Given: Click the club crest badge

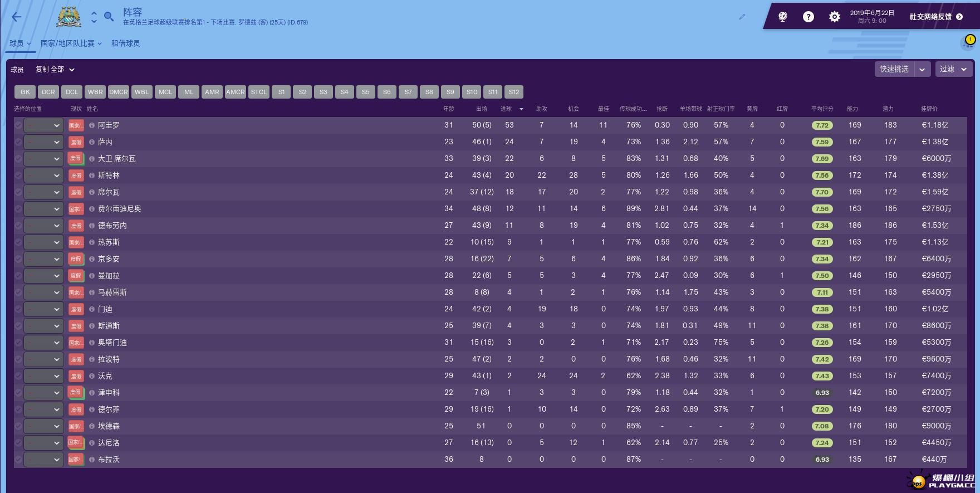Looking at the screenshot, I should pos(69,17).
